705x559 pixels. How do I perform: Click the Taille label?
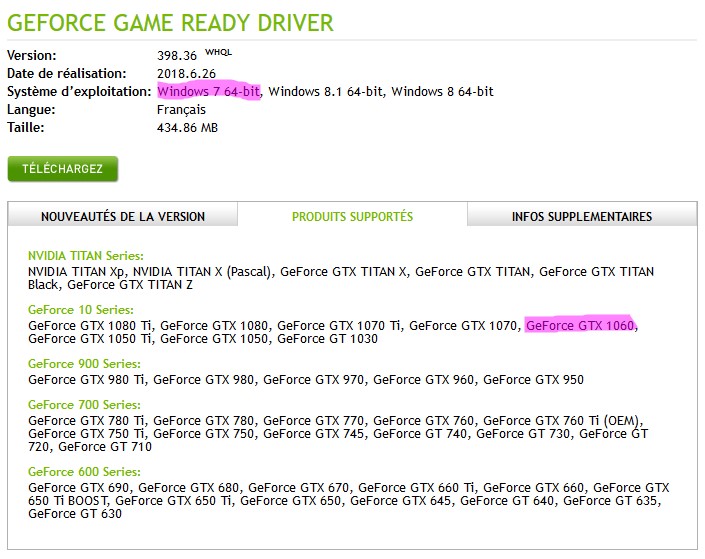tap(26, 128)
